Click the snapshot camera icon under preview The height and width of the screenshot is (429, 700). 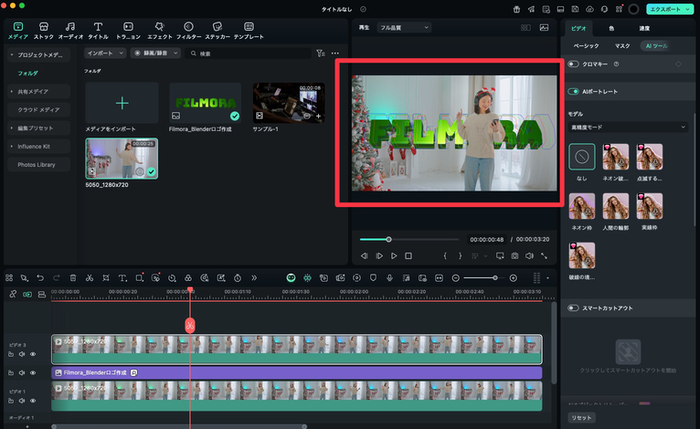coord(514,256)
